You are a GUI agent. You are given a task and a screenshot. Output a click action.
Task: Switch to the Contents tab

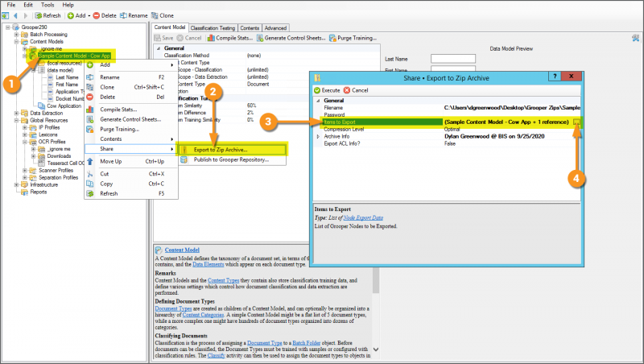[x=250, y=28]
